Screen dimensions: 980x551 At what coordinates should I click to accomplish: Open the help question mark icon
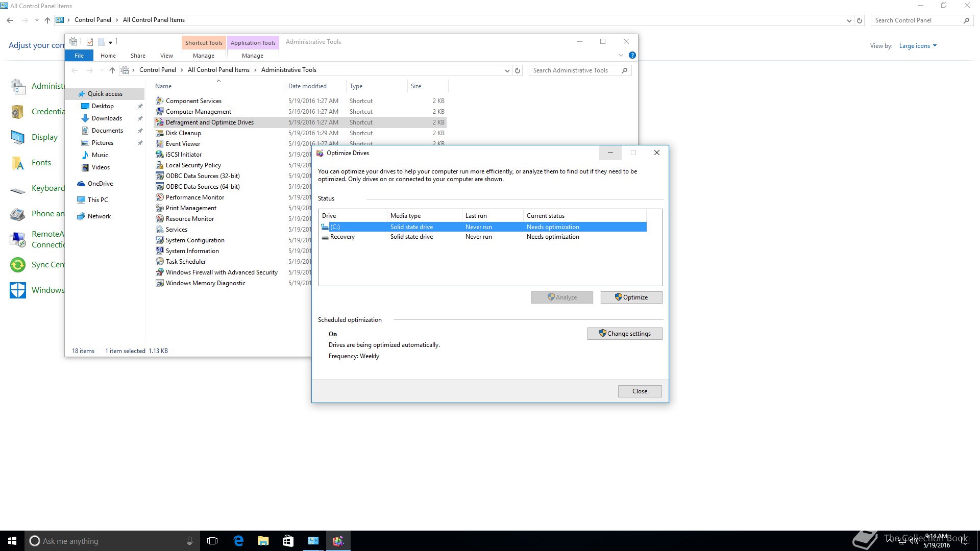pyautogui.click(x=632, y=55)
